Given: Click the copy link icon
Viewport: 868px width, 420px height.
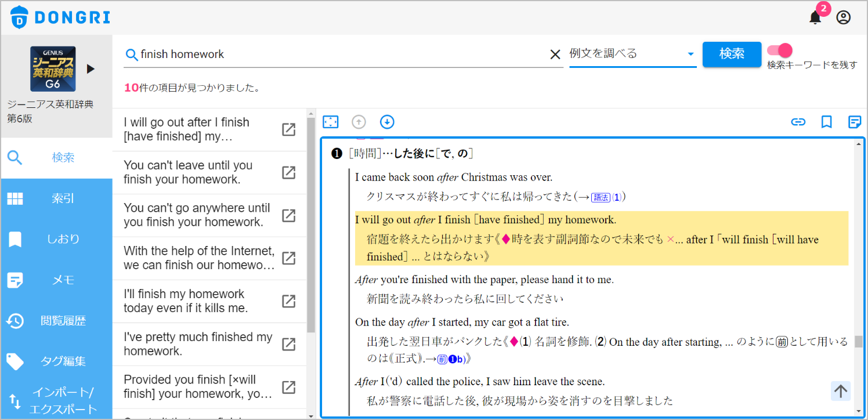Looking at the screenshot, I should click(x=798, y=122).
